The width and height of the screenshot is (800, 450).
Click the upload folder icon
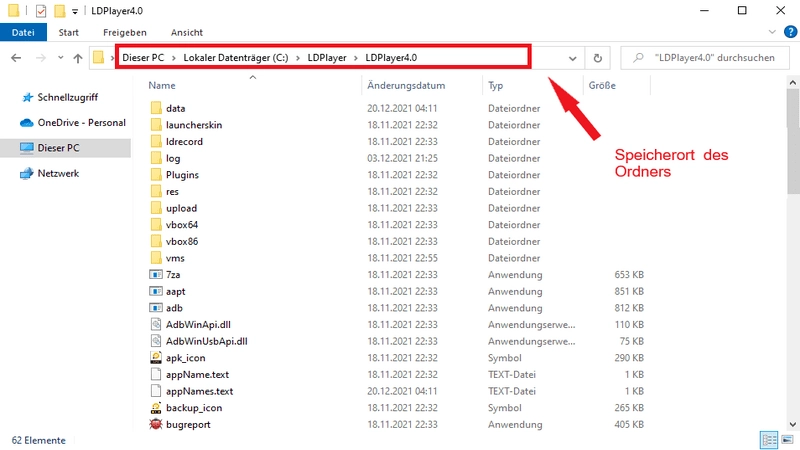point(156,208)
